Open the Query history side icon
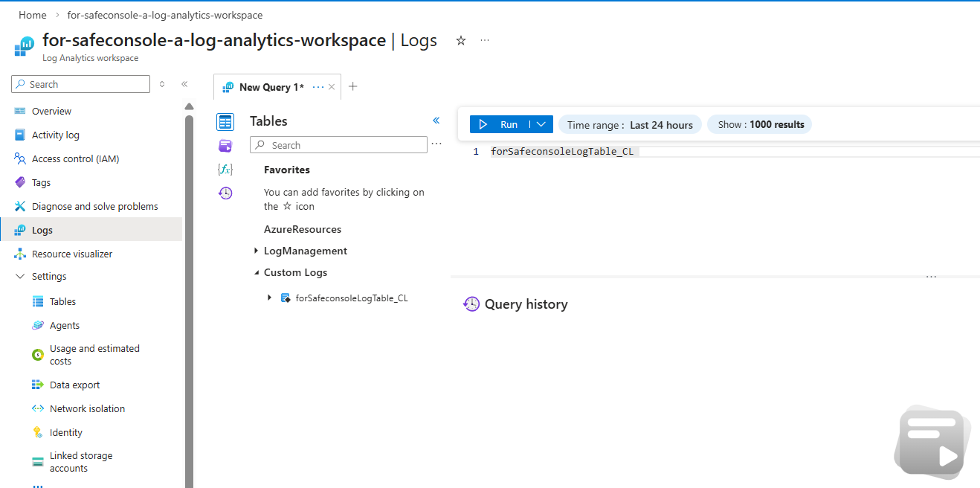 coord(225,193)
